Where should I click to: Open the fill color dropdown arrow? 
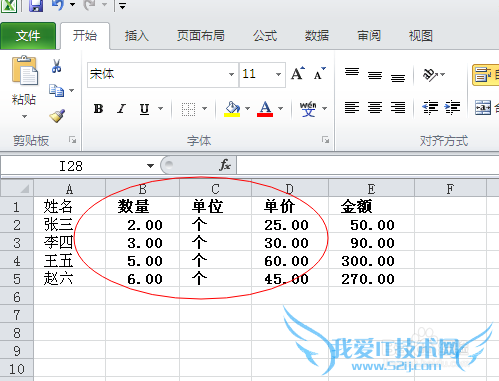[x=247, y=109]
